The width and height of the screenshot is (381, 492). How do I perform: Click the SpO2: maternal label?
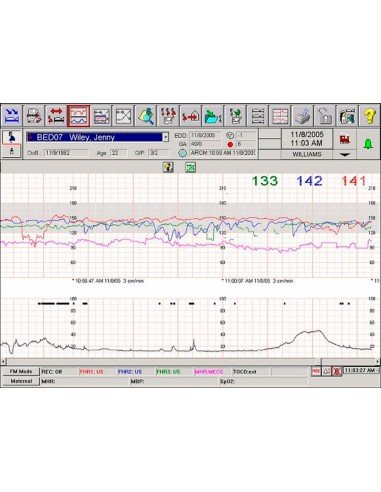pos(227,381)
